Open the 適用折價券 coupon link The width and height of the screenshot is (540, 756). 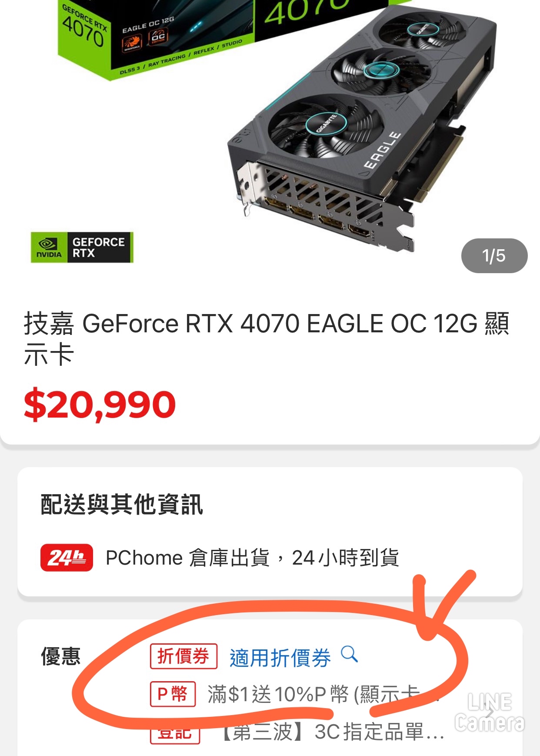click(280, 657)
